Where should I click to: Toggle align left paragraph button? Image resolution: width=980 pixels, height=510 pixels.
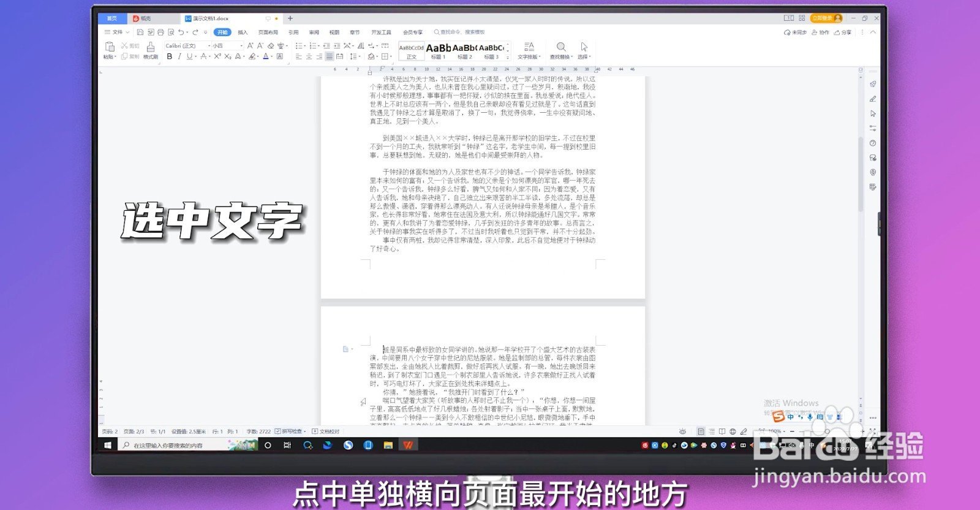298,56
